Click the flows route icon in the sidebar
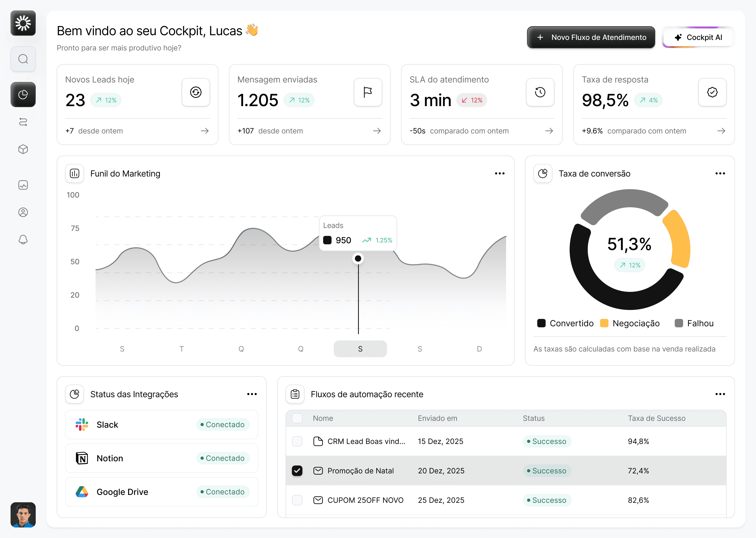The height and width of the screenshot is (538, 756). (23, 122)
